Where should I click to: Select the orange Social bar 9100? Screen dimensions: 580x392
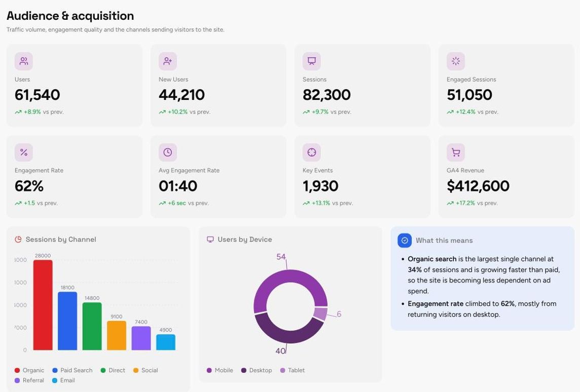click(x=117, y=335)
